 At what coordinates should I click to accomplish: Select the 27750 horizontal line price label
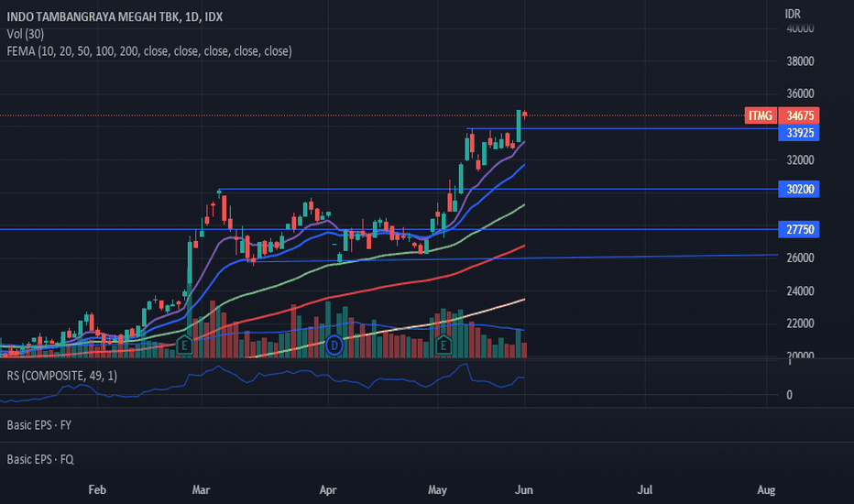pyautogui.click(x=799, y=229)
